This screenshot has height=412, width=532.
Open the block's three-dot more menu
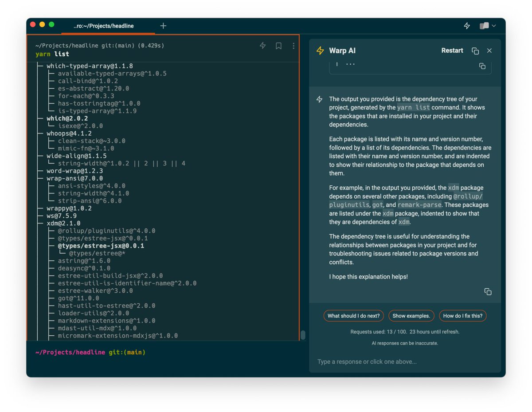pyautogui.click(x=293, y=46)
